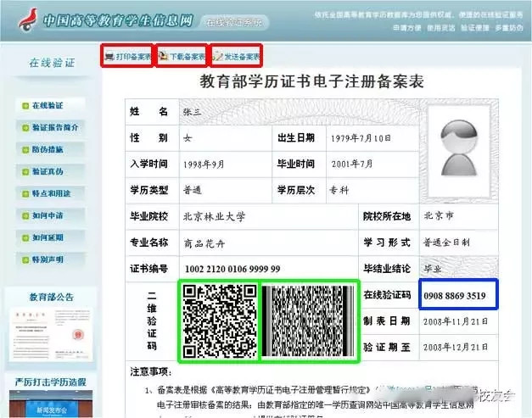Click form creation date 2008年11月21日
The width and height of the screenshot is (532, 418).
[456, 321]
